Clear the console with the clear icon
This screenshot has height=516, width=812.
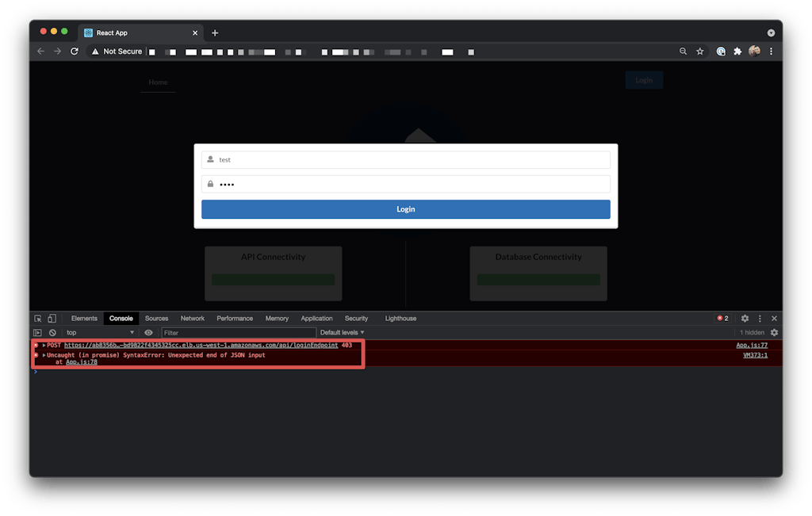(52, 333)
